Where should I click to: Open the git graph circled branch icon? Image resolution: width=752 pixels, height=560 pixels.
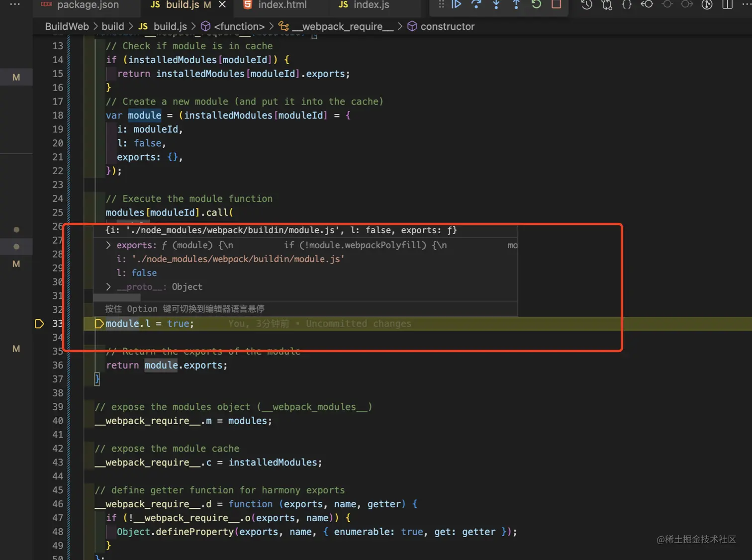click(707, 4)
